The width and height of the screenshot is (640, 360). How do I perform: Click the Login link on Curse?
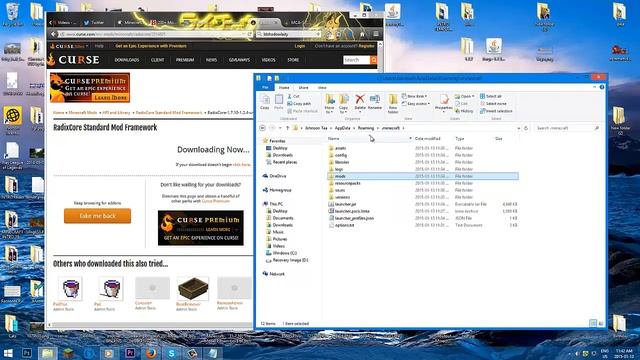(300, 46)
